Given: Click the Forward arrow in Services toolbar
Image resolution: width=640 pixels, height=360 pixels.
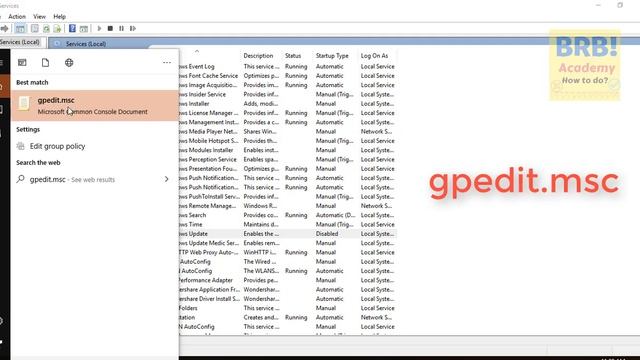Looking at the screenshot, I should click(4, 29).
